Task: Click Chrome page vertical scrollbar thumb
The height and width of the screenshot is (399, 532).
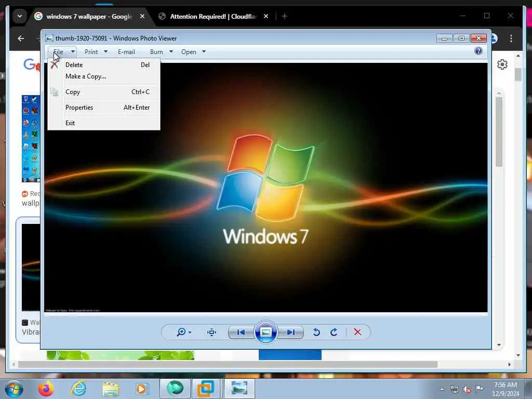Action: tap(518, 74)
